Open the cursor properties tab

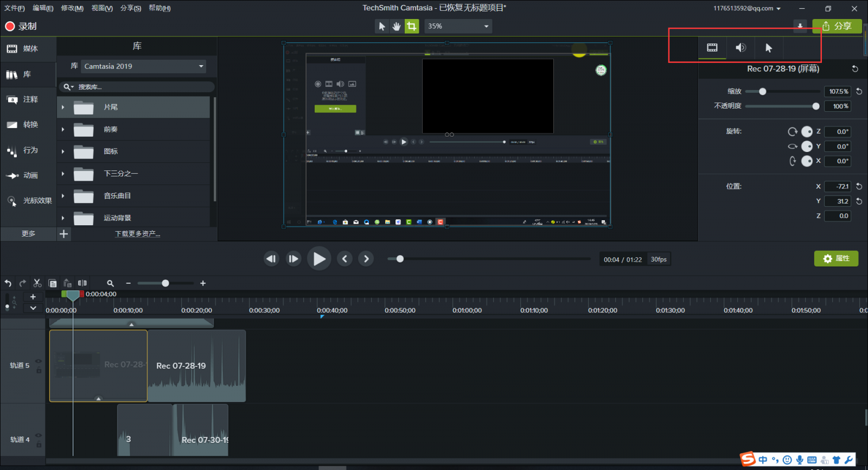point(768,48)
